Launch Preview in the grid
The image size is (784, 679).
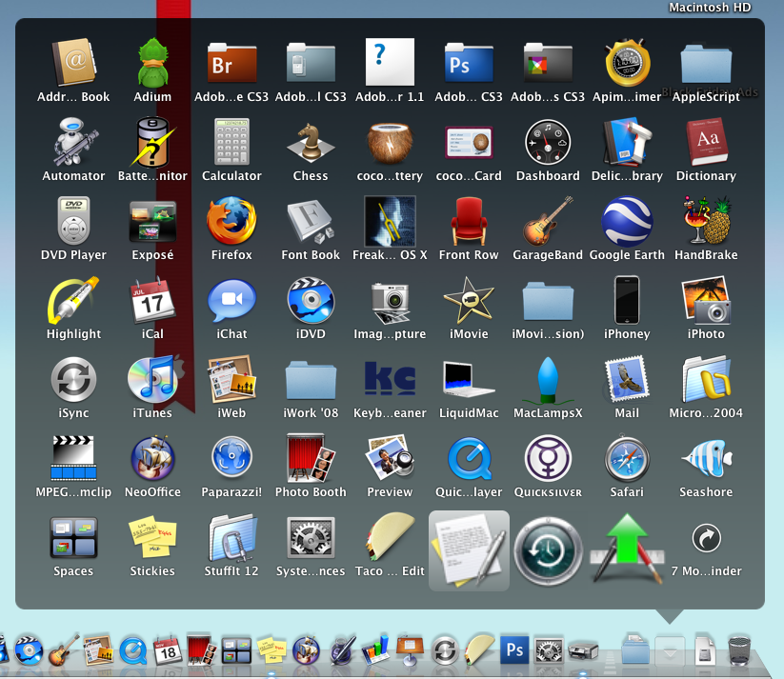coord(390,456)
